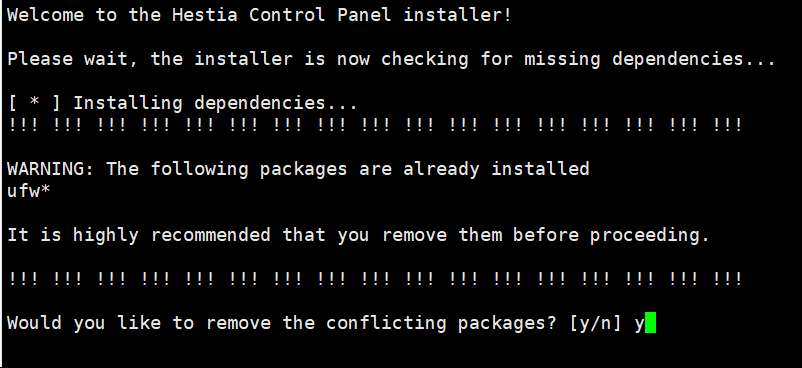This screenshot has width=802, height=368.
Task: Click the typed 'y' answer at prompt
Action: [x=639, y=324]
